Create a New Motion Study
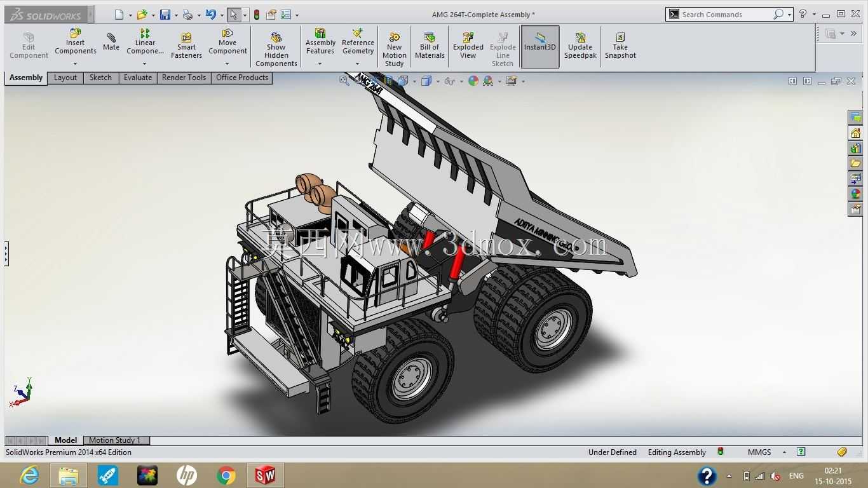868x488 pixels. (394, 50)
